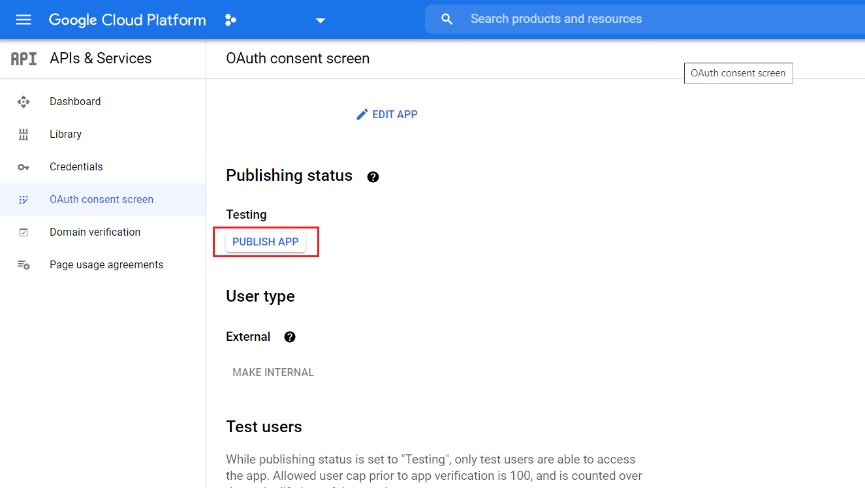Click the search magnifier icon
Screen dimensions: 865x504
pyautogui.click(x=447, y=19)
